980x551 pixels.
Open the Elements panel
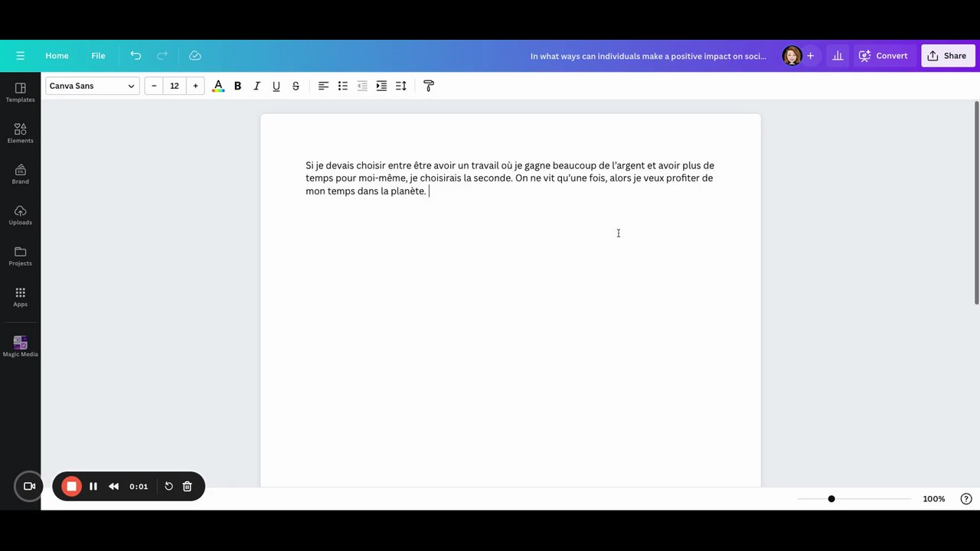click(21, 133)
